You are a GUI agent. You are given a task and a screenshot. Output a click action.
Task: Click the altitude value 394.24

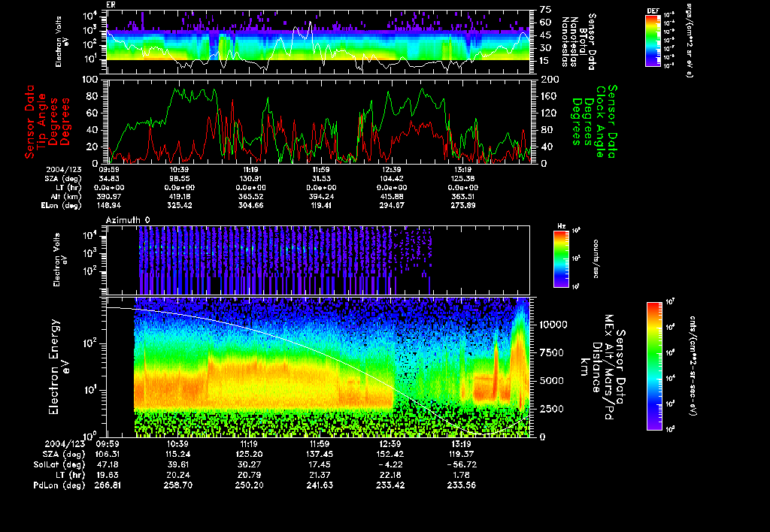[x=321, y=197]
